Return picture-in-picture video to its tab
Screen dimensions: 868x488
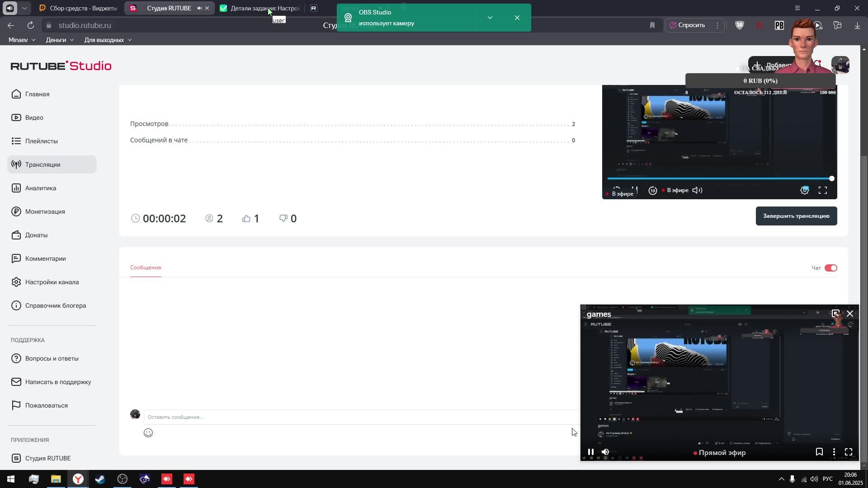tap(835, 314)
